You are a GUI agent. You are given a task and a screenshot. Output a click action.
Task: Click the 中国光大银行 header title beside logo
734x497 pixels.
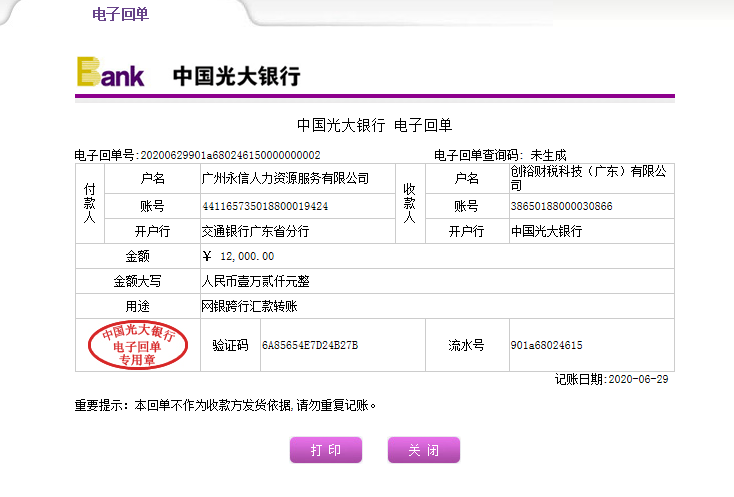(236, 76)
